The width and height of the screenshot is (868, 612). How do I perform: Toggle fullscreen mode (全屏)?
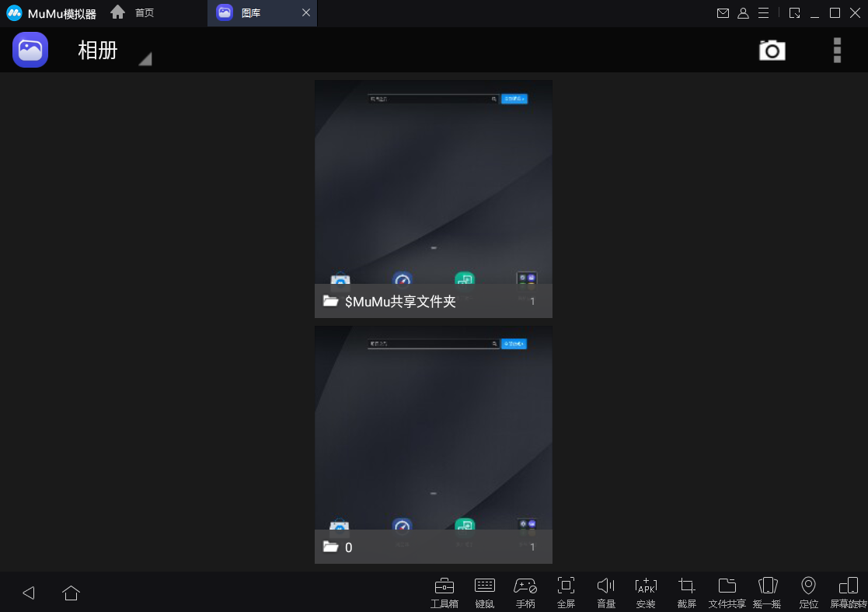coord(565,592)
